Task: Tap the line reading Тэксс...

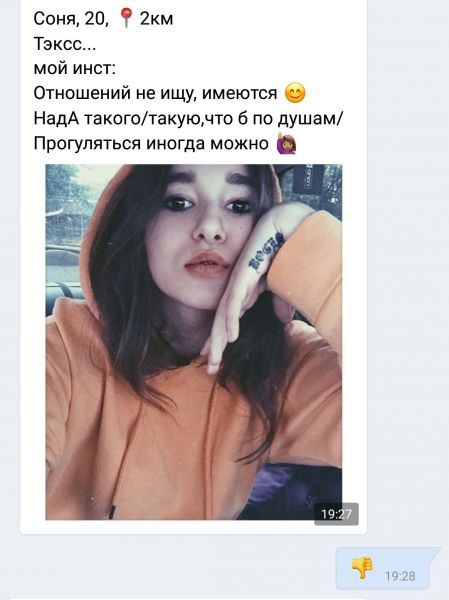Action: point(64,43)
